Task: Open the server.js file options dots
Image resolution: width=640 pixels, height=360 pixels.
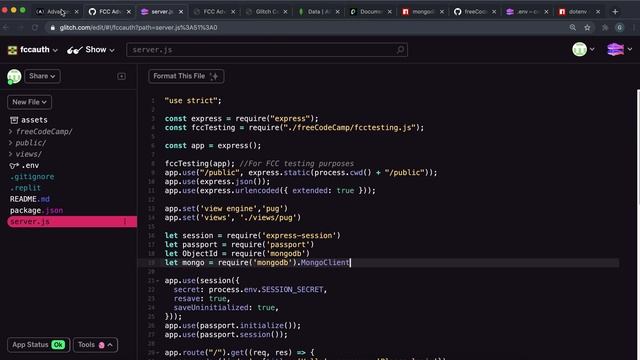Action: click(x=125, y=222)
